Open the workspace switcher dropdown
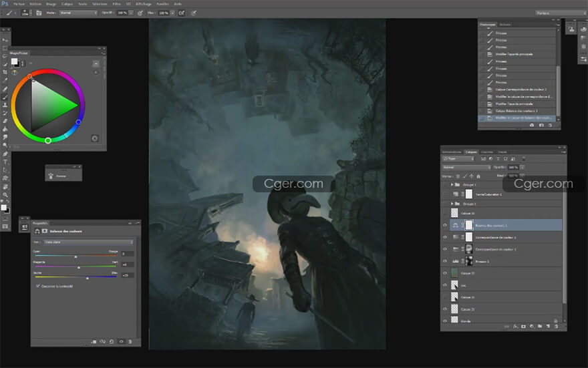 [561, 13]
